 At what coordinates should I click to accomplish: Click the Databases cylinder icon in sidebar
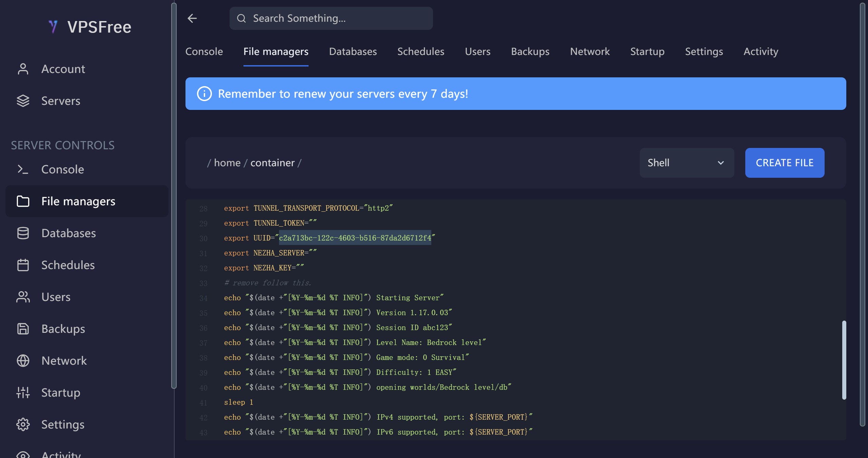coord(23,233)
